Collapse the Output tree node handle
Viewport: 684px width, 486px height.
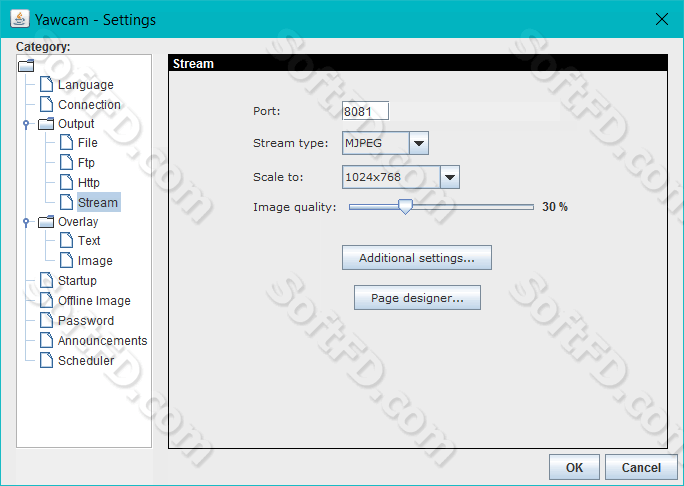point(26,124)
